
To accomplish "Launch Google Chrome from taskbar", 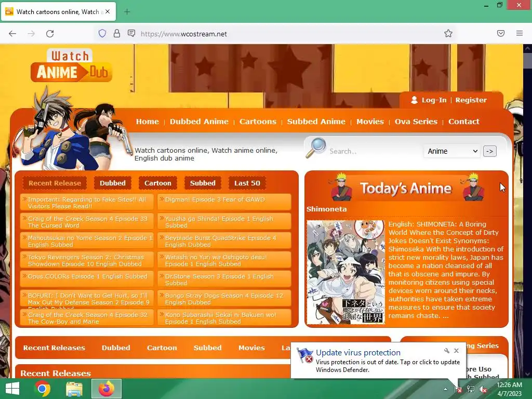I will 43,389.
